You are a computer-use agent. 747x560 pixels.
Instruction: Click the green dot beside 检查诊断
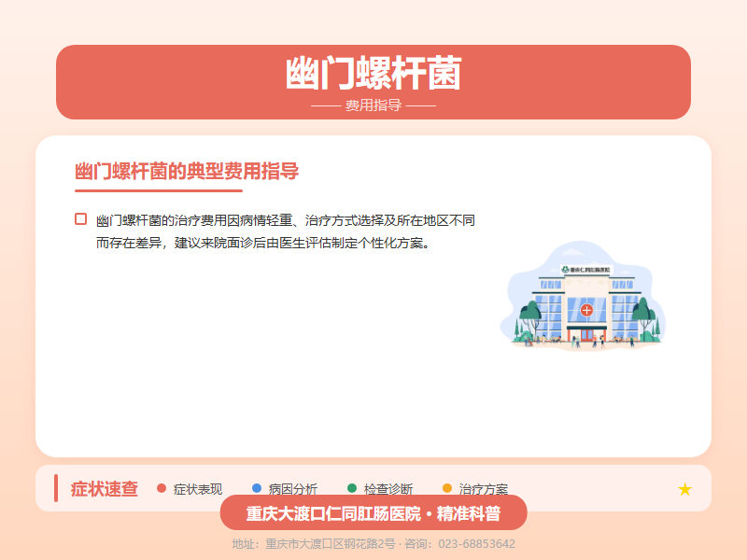pos(352,488)
